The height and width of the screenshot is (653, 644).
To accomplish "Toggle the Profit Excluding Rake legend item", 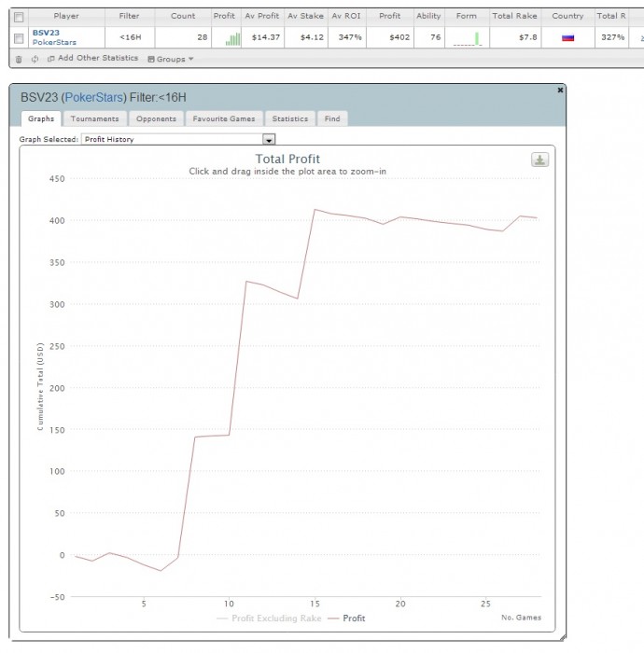I will click(269, 618).
